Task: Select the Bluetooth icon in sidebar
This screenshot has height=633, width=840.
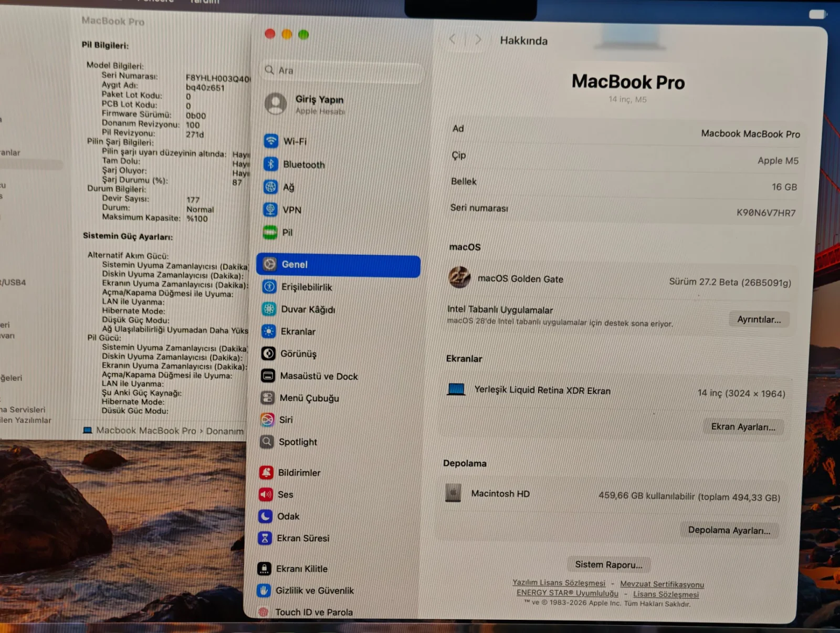Action: pos(271,164)
